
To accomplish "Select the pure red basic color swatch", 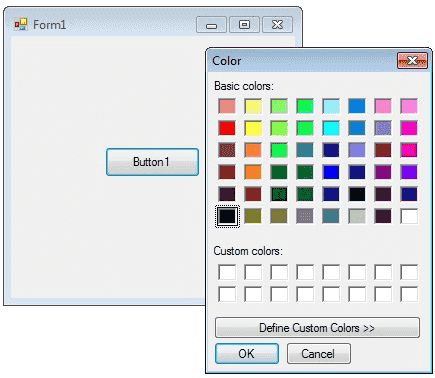I will point(227,128).
